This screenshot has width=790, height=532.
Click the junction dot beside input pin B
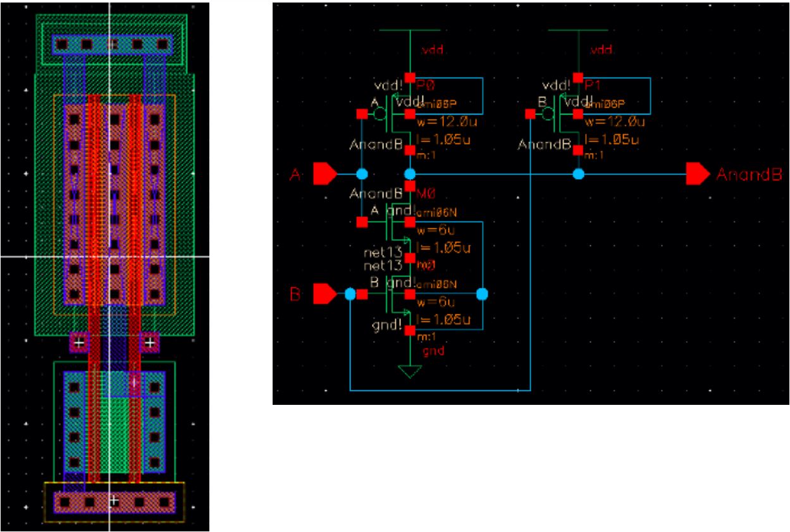pos(350,294)
